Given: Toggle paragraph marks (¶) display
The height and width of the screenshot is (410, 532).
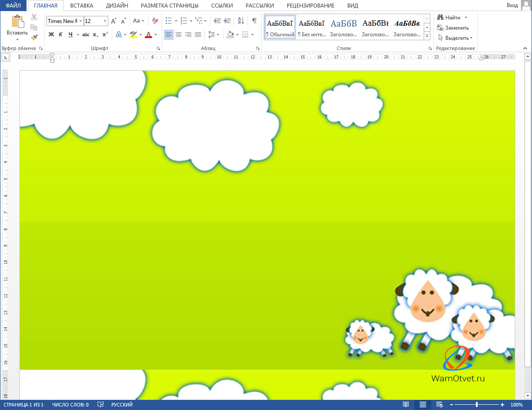Looking at the screenshot, I should coord(254,21).
